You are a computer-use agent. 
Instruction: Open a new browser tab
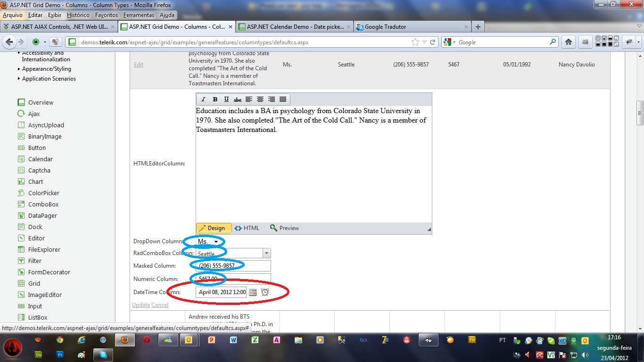(x=478, y=27)
